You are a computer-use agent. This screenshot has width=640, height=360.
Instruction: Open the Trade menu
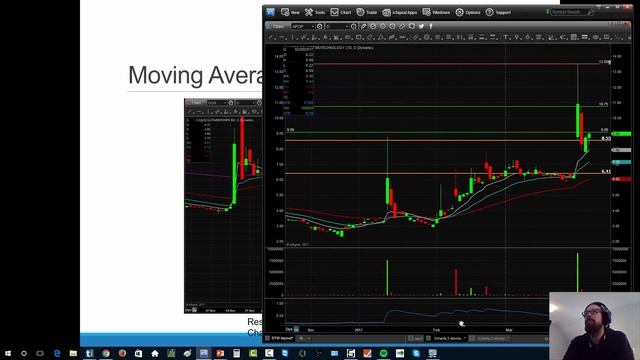367,12
